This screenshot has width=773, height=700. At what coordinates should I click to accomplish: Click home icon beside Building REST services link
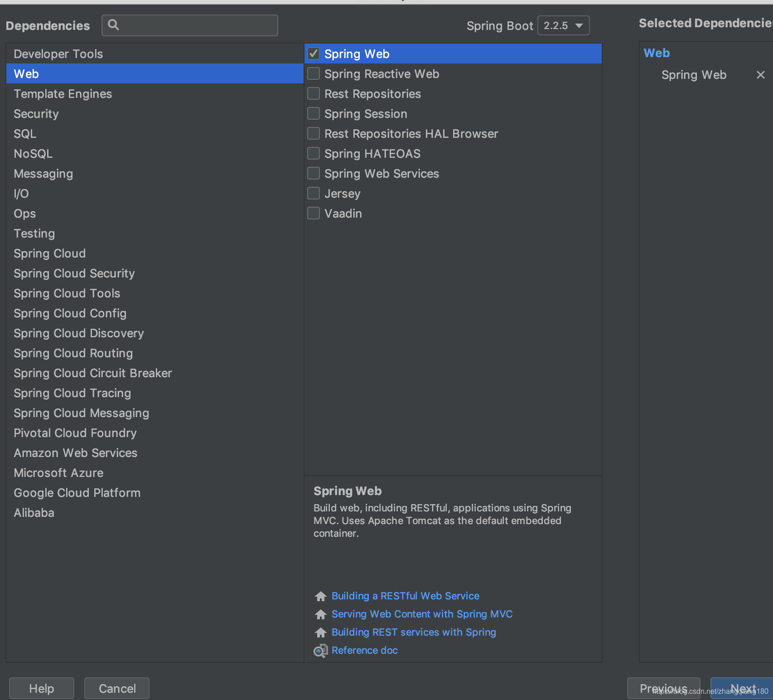coord(320,632)
